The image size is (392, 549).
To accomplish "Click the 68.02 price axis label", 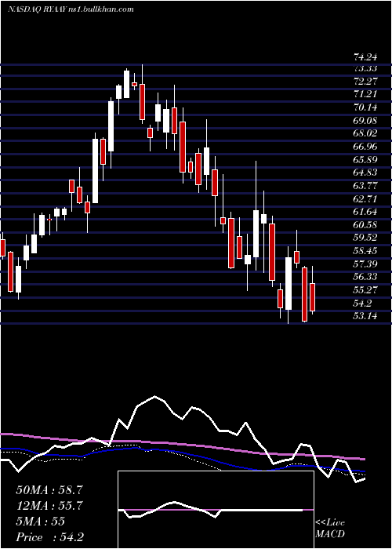I will (365, 134).
